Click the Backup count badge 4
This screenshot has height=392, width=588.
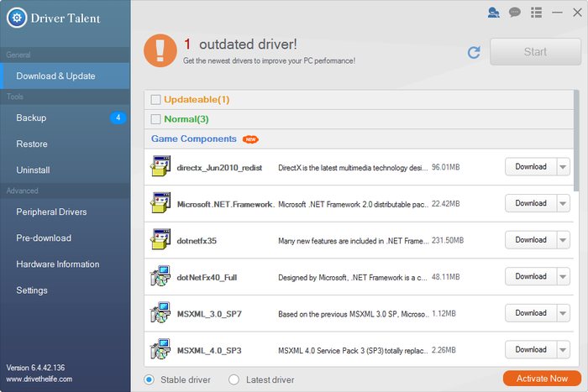118,118
